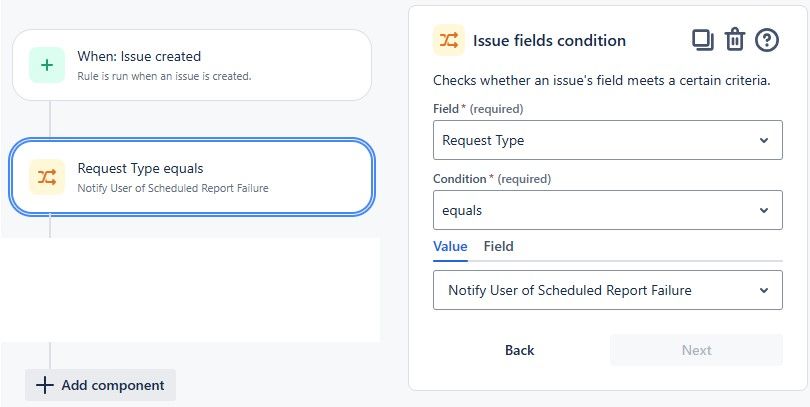810x407 pixels.
Task: Click connector line between trigger and condition
Action: click(49, 120)
